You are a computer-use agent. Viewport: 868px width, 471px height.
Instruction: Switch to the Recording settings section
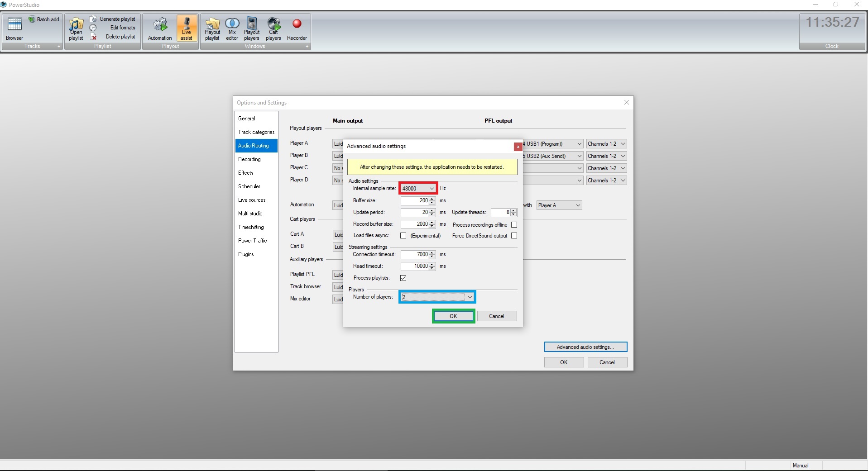point(249,159)
